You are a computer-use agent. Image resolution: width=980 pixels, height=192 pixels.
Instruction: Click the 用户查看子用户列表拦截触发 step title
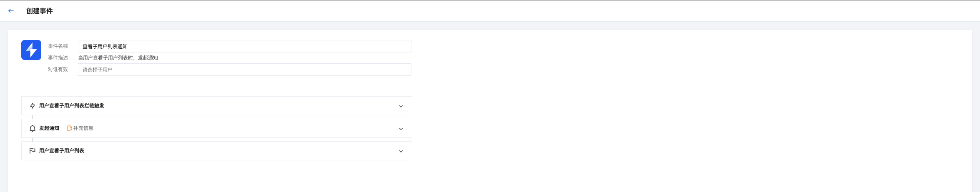[x=72, y=106]
